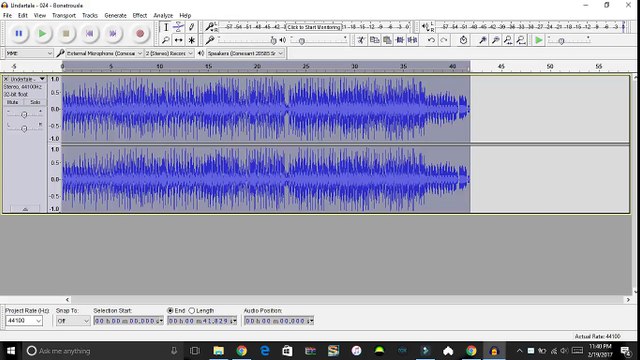Open Cortana Ask me anything search box
The width and height of the screenshot is (640, 360).
click(x=101, y=351)
